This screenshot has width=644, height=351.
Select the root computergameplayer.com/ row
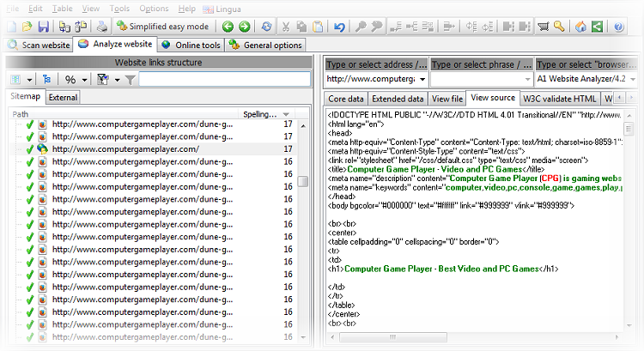pos(125,148)
